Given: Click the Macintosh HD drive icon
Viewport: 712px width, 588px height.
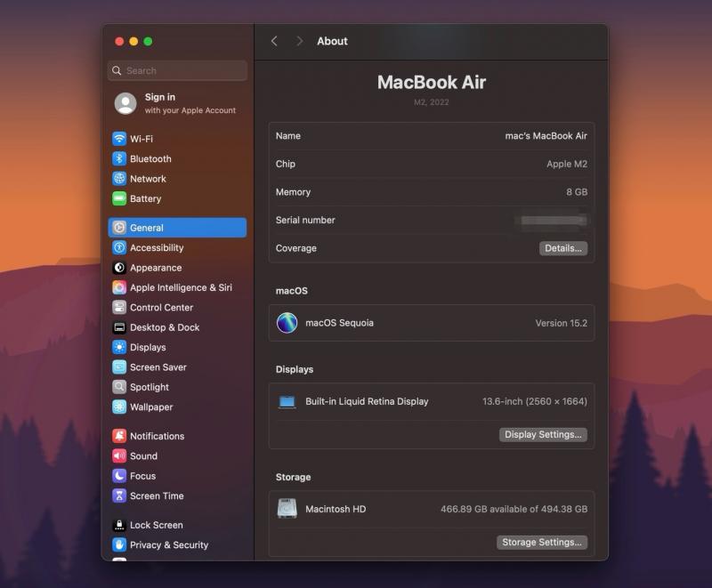Looking at the screenshot, I should tap(287, 509).
